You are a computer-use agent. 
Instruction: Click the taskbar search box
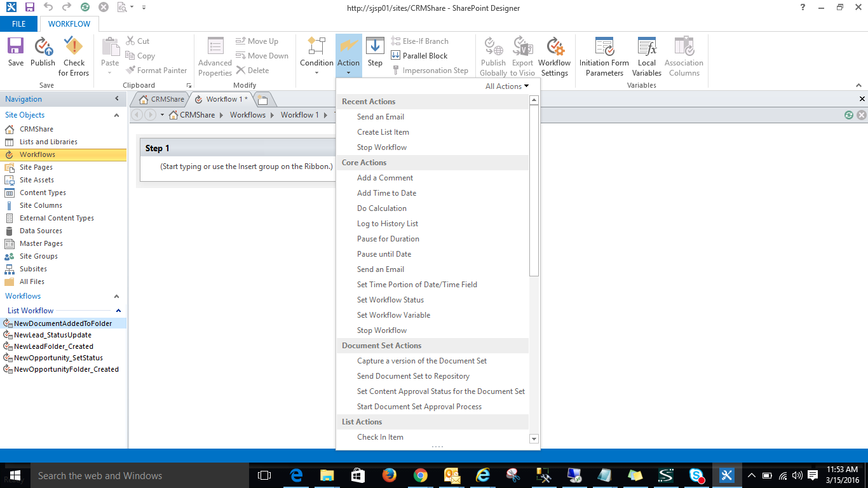tap(139, 475)
